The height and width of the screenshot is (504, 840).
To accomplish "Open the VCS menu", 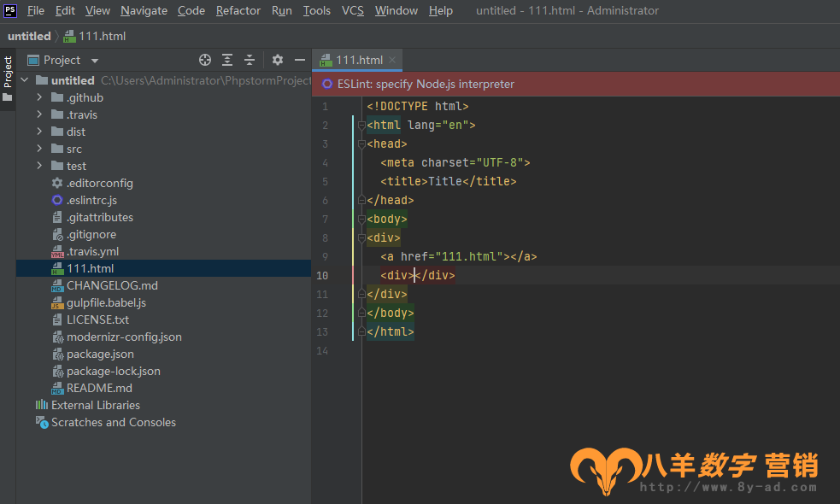I will click(x=353, y=11).
